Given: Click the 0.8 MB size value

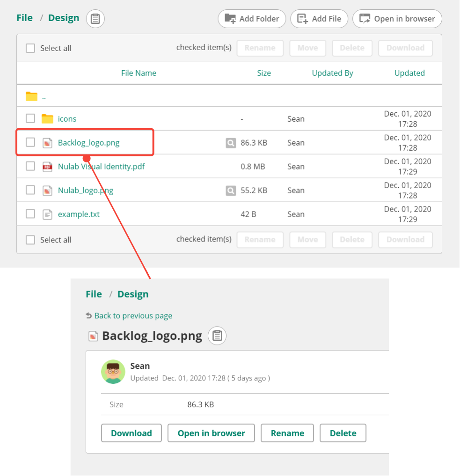Looking at the screenshot, I should click(253, 167).
